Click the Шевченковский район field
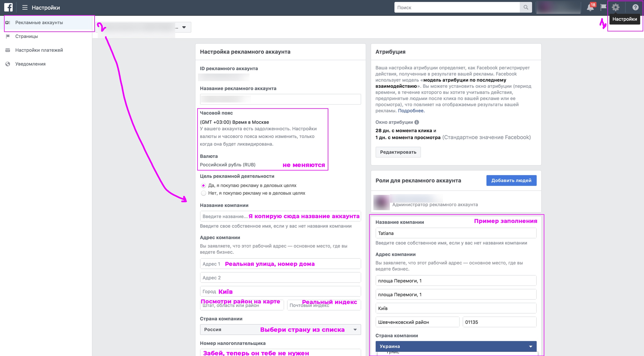 pyautogui.click(x=417, y=322)
